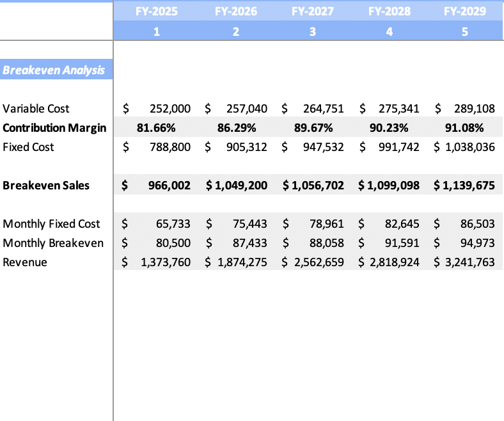Viewport: 504px width, 421px height.
Task: Select revenue value 3,241,763
Action: click(470, 262)
